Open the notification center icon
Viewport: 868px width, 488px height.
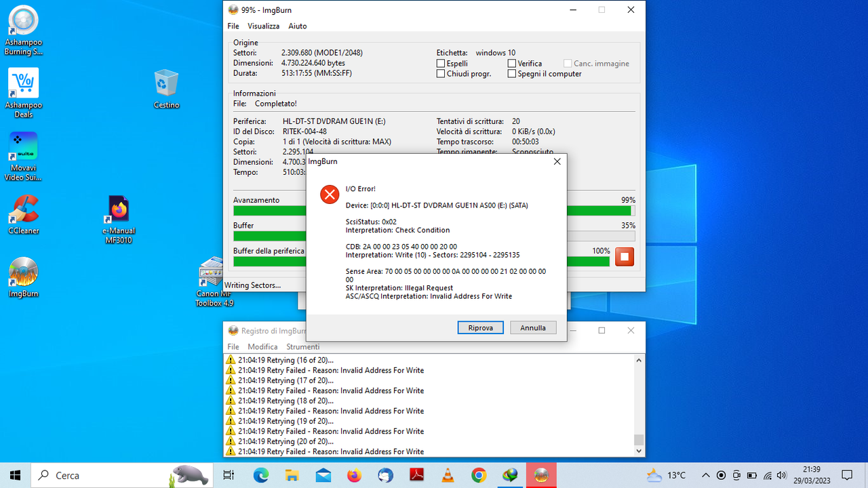coord(847,475)
